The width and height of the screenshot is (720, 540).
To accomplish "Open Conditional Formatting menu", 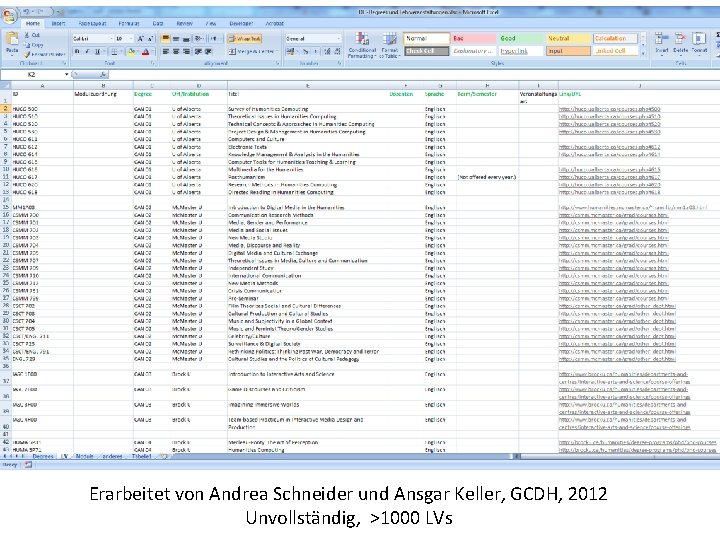I will tap(362, 45).
